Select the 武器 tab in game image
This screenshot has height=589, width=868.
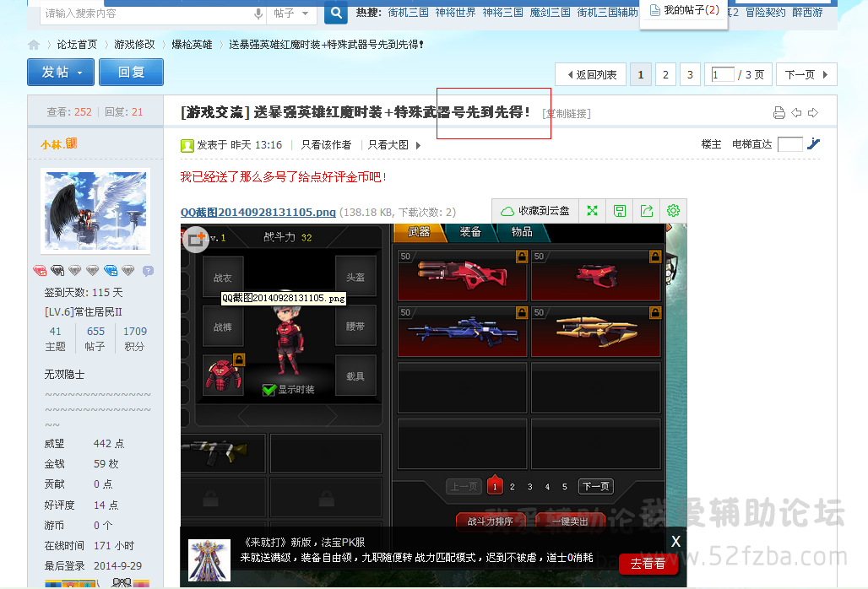click(419, 232)
